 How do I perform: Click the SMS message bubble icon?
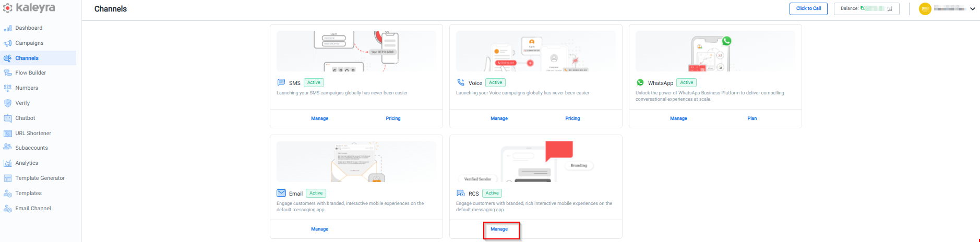tap(281, 82)
